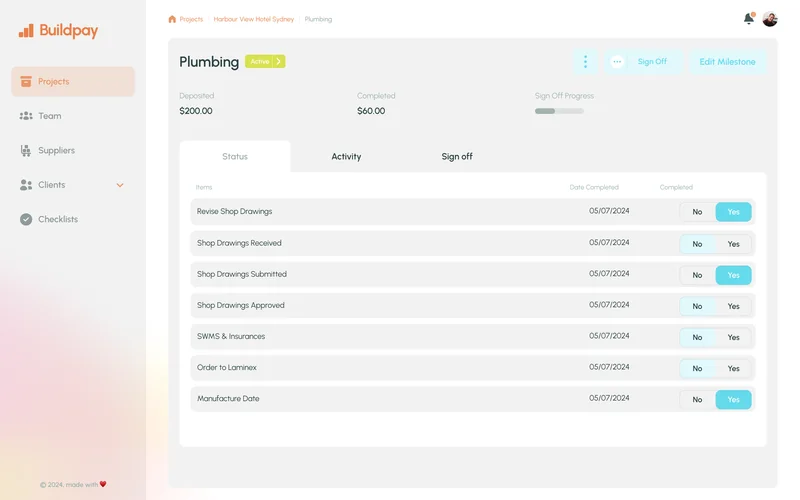Set SWMS & Insurances to No
This screenshot has width=800, height=500.
click(697, 337)
